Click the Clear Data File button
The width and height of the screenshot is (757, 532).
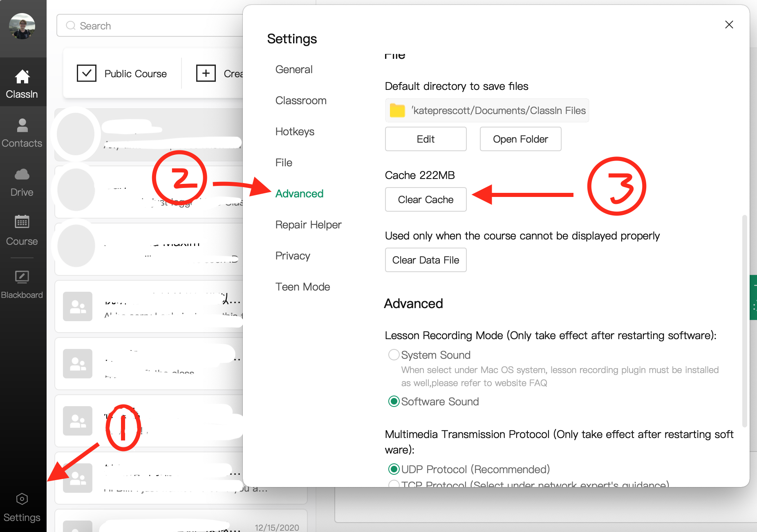(x=426, y=260)
